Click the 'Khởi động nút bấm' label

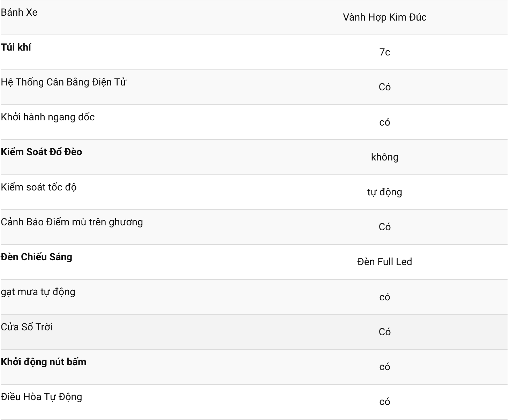(x=44, y=362)
